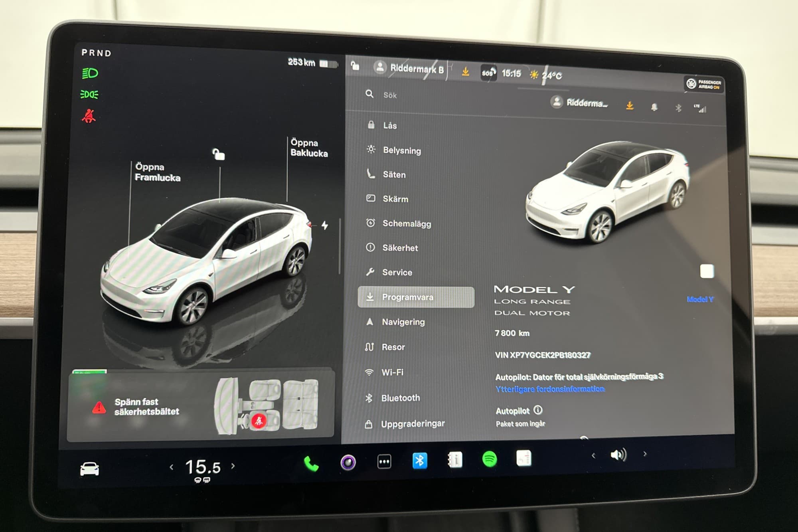The width and height of the screenshot is (798, 532).
Task: Tap the VIN number text
Action: [x=543, y=355]
